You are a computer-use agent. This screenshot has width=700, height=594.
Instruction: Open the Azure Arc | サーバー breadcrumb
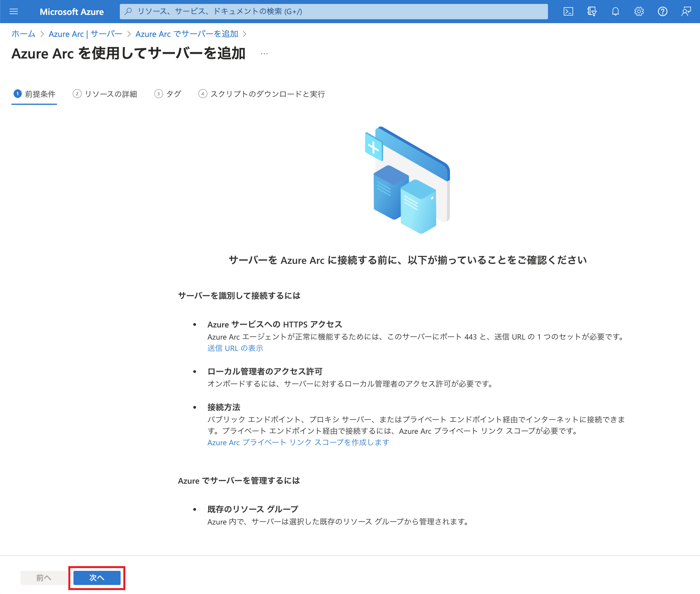[85, 34]
